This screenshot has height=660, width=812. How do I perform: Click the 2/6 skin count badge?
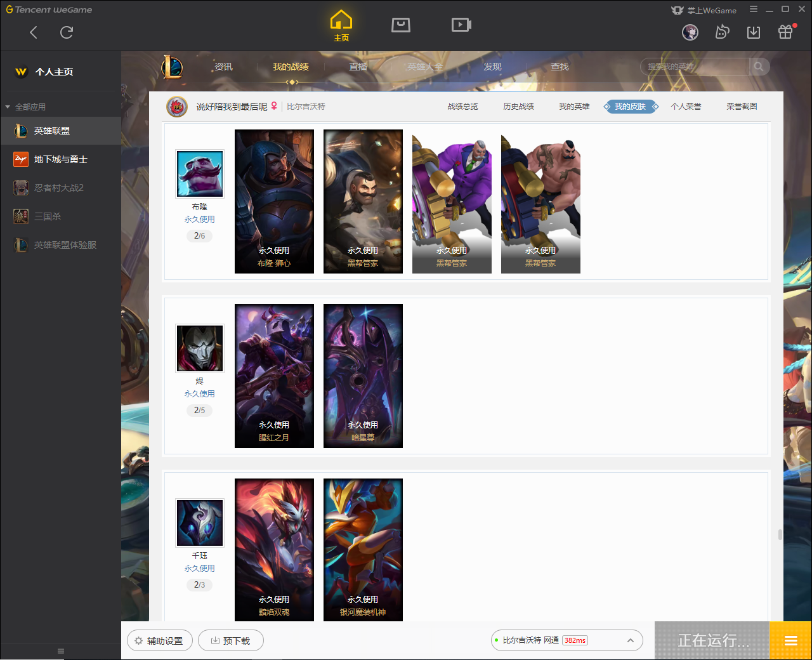click(x=199, y=235)
